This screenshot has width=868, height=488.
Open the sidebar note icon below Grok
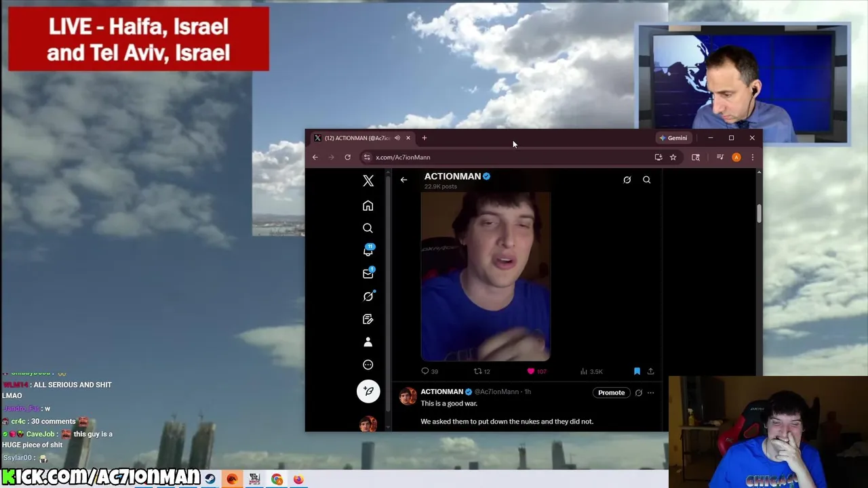[x=368, y=319]
